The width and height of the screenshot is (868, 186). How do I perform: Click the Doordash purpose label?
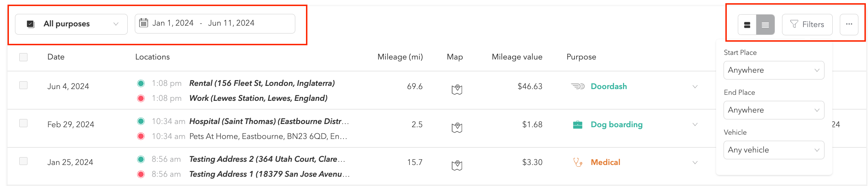[x=609, y=87]
